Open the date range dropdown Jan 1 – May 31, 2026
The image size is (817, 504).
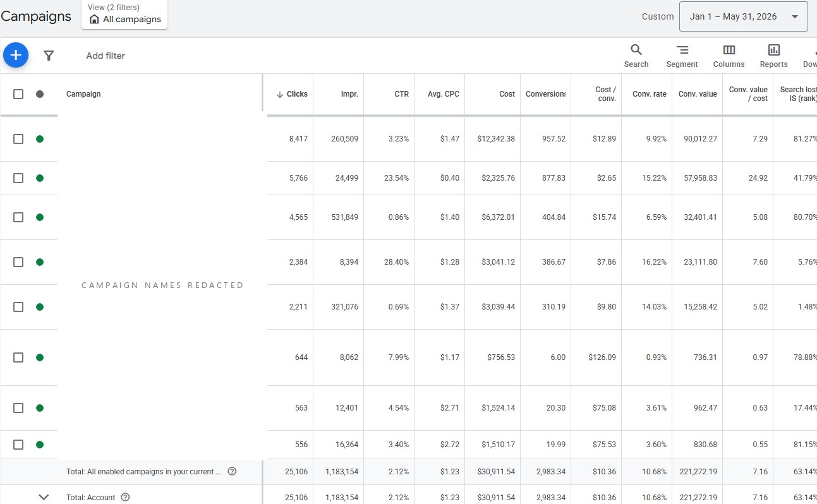(x=744, y=16)
